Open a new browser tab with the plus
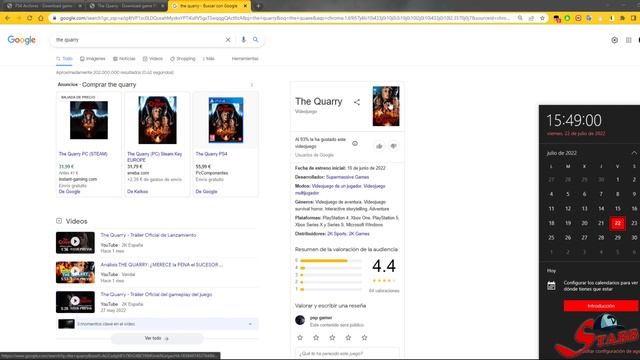Screen dimensions: 640x360 258,6
